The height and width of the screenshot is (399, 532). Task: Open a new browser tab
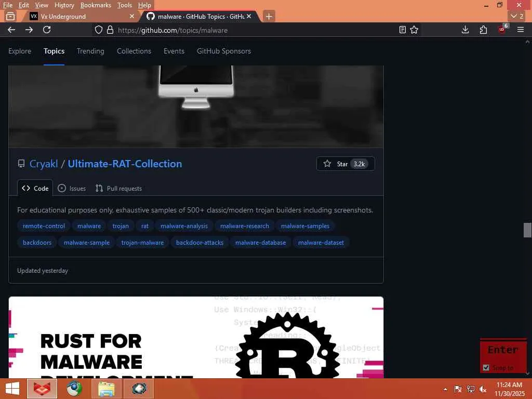269,16
